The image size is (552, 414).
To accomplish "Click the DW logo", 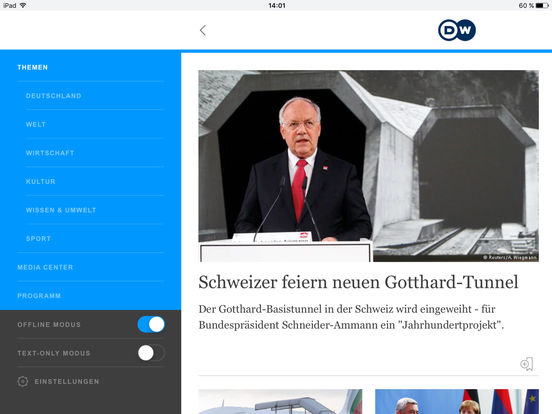I will [x=457, y=30].
